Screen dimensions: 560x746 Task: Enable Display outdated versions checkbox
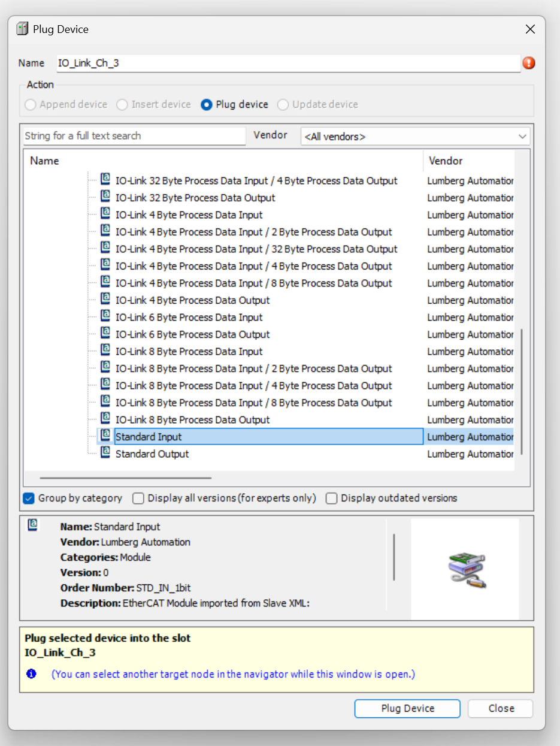pyautogui.click(x=331, y=498)
